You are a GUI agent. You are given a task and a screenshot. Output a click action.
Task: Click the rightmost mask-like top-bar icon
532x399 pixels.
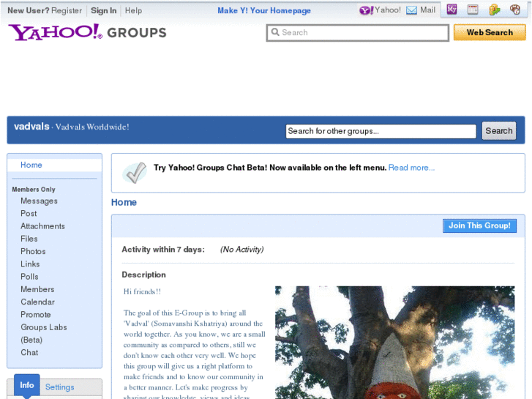pyautogui.click(x=515, y=10)
